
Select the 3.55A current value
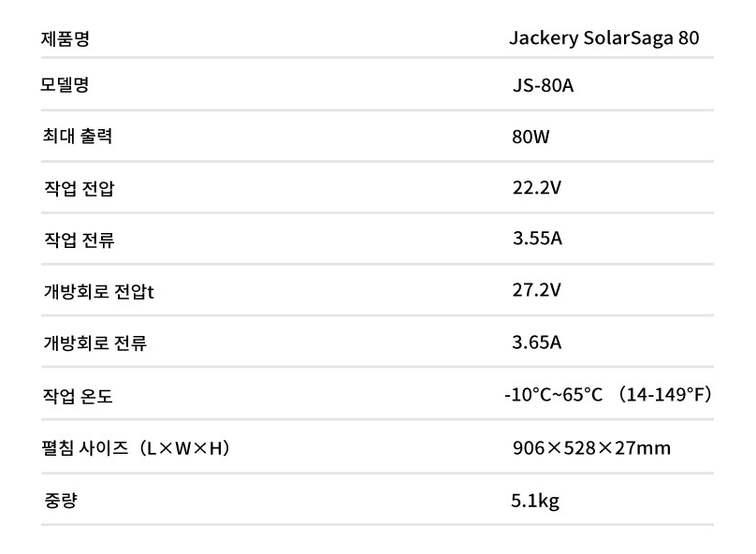click(537, 239)
